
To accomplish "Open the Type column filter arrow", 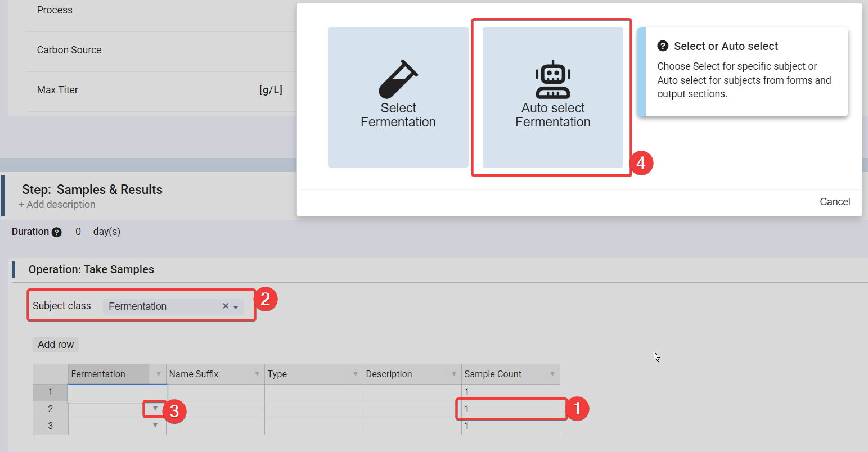I will click(356, 374).
